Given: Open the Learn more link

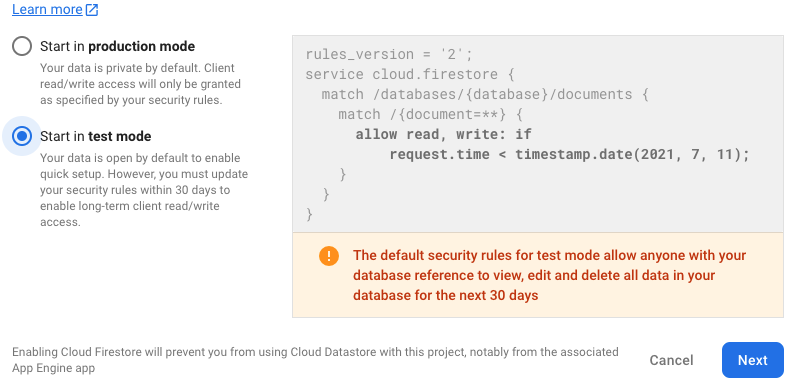Looking at the screenshot, I should pos(47,9).
